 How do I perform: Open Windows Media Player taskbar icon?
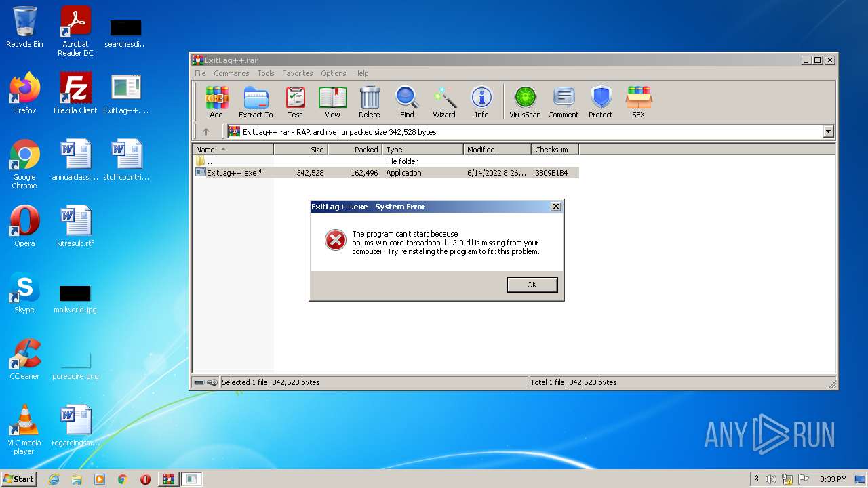[x=100, y=479]
